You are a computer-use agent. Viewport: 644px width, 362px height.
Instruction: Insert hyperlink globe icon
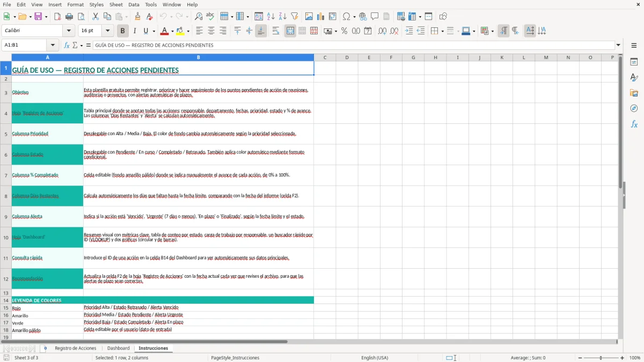[363, 17]
